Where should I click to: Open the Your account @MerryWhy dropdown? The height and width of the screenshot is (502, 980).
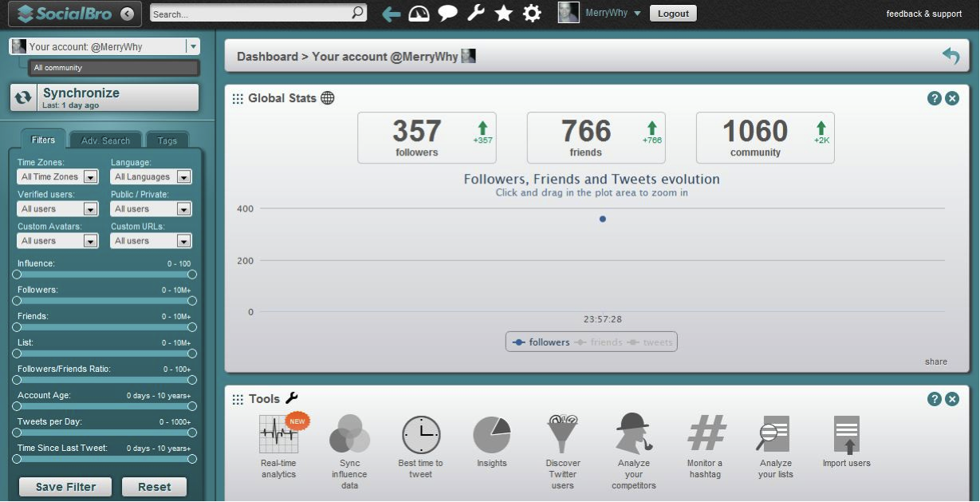pyautogui.click(x=192, y=47)
